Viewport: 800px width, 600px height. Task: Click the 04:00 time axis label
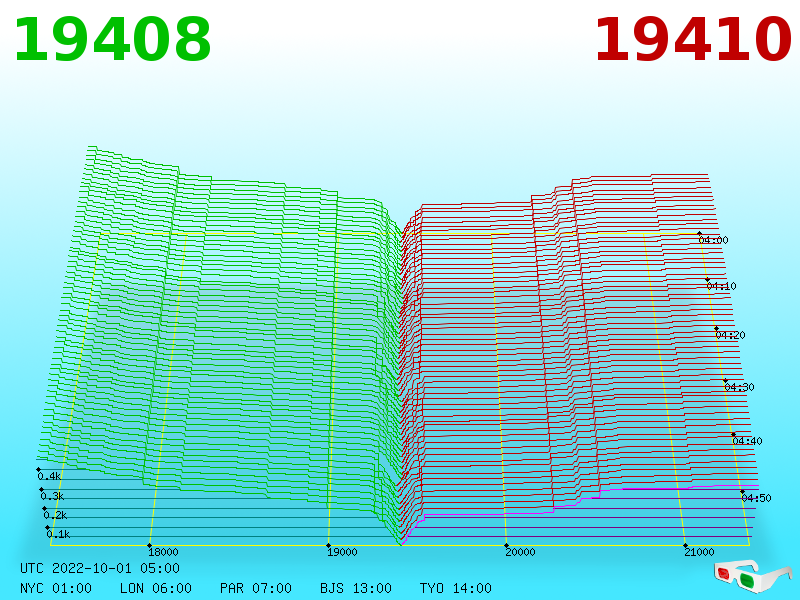click(x=713, y=240)
